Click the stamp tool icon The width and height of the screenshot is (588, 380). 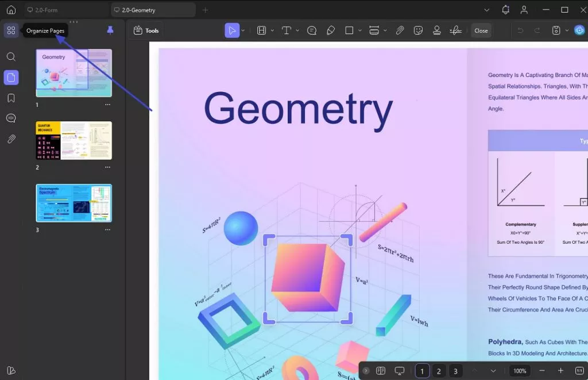click(437, 30)
